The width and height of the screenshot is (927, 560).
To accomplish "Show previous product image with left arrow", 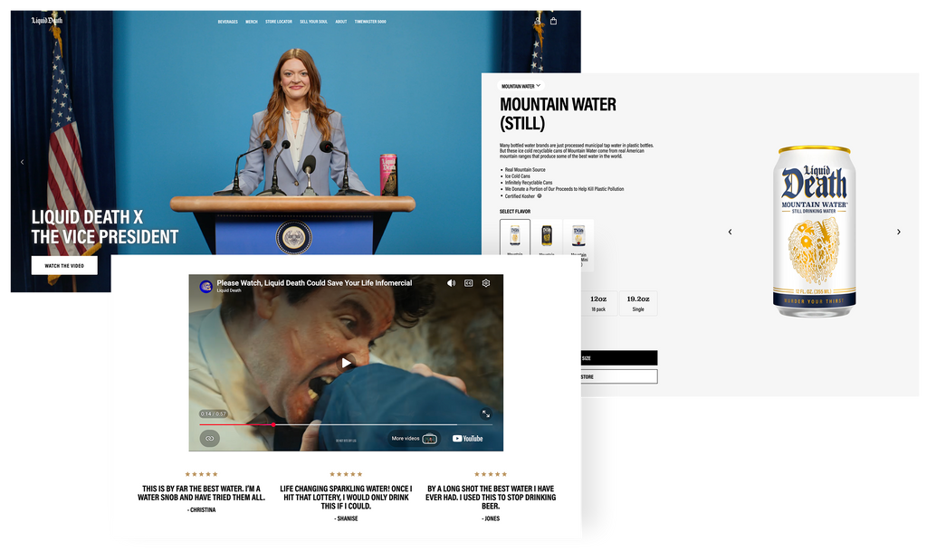I will coord(731,232).
